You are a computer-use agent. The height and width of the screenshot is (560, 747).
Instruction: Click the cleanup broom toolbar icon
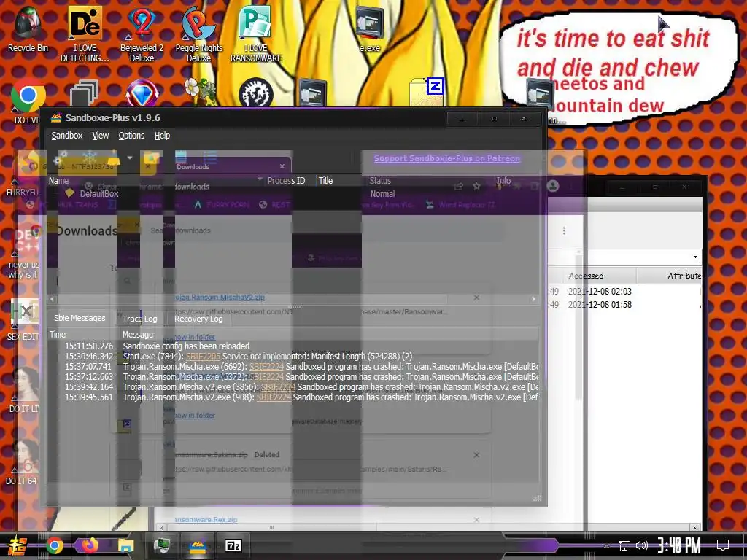click(113, 157)
